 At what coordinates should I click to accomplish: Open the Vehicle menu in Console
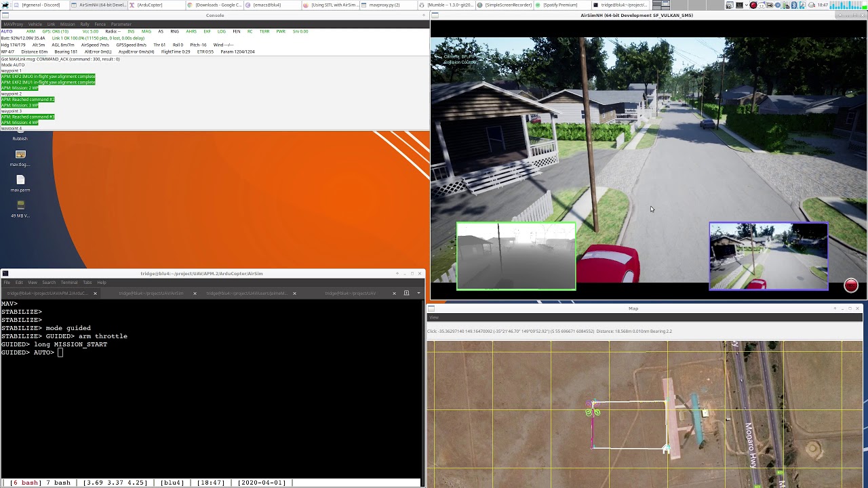[x=35, y=24]
